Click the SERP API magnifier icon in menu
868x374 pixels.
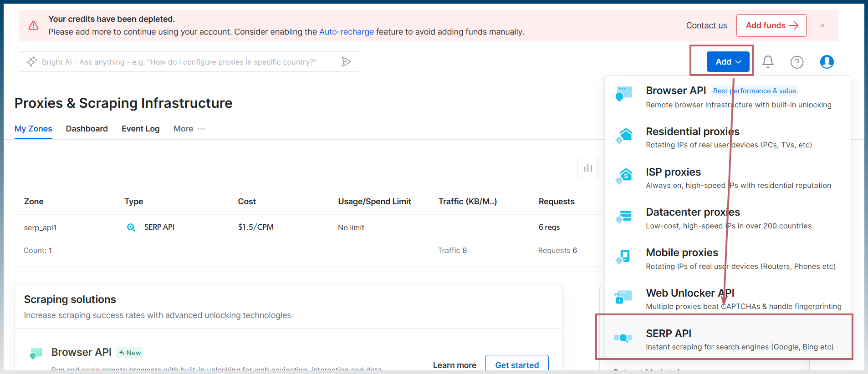[623, 338]
